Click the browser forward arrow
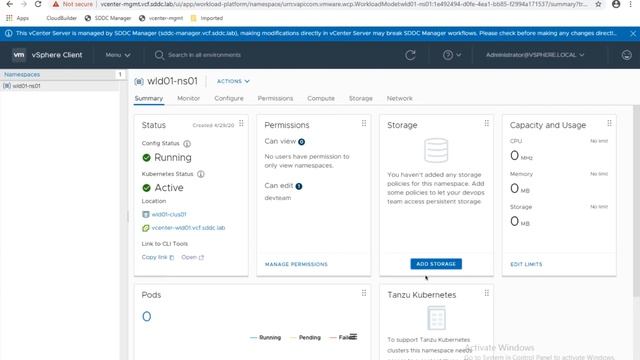The height and width of the screenshot is (360, 640). tap(24, 4)
